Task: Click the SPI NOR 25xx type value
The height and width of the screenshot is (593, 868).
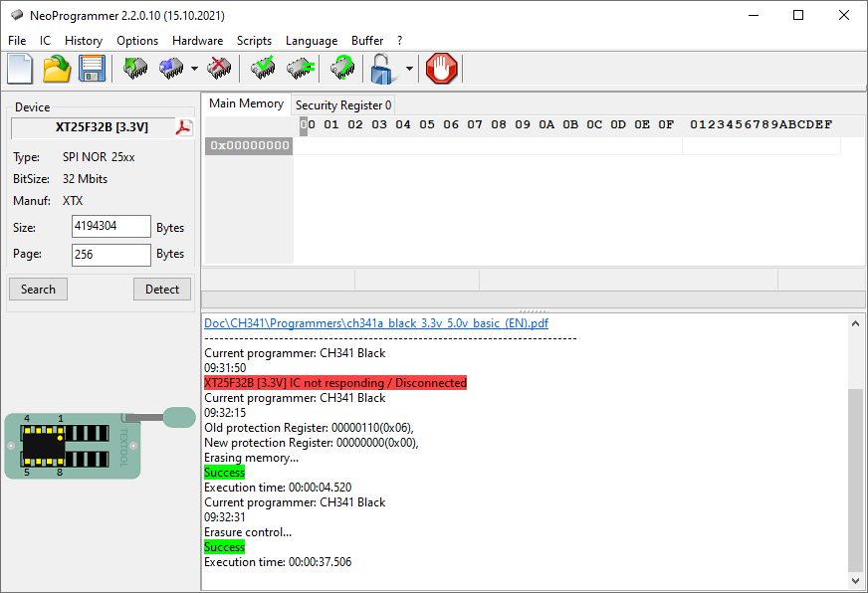Action: (x=99, y=157)
